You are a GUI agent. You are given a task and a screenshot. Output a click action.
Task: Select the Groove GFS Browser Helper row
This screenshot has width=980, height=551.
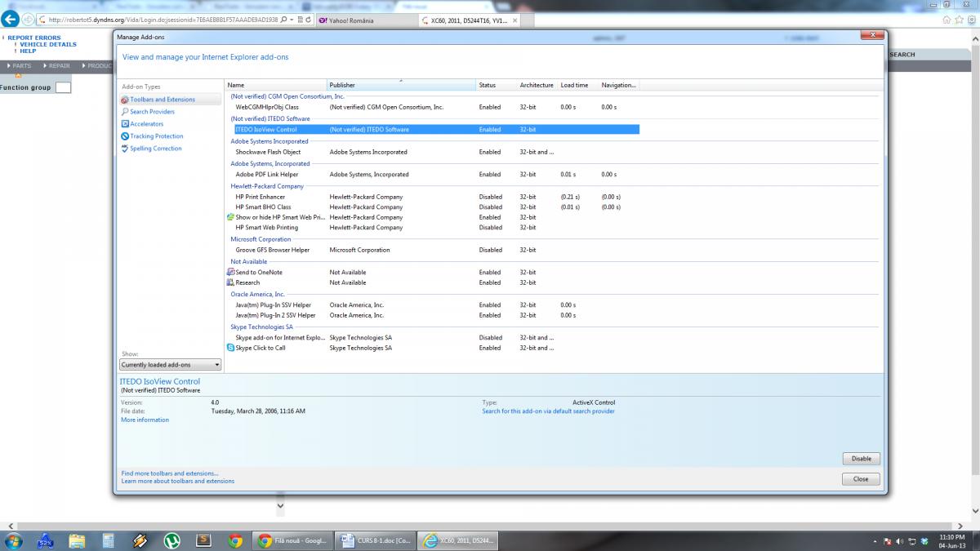(432, 250)
